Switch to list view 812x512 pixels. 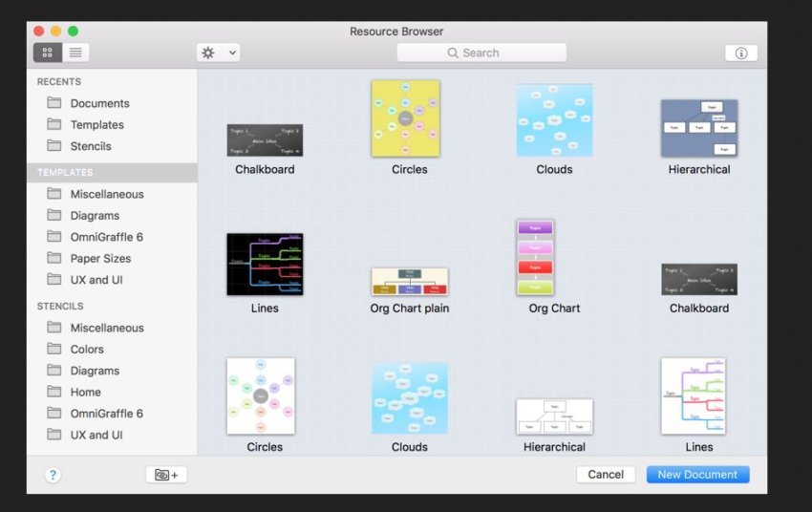(75, 53)
